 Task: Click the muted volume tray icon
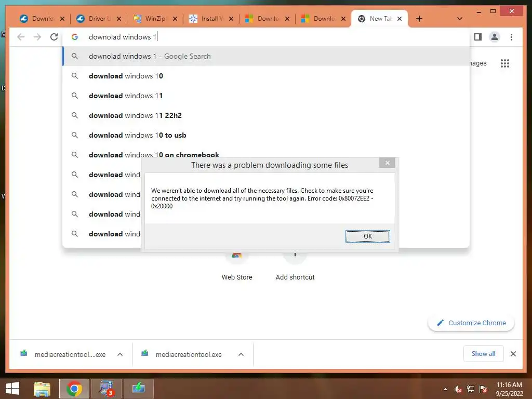pos(458,389)
